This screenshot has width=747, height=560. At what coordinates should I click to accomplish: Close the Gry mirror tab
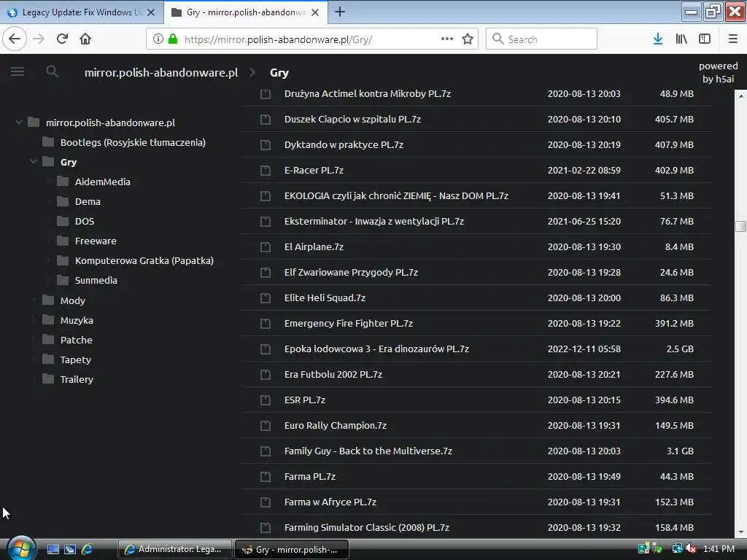(x=315, y=12)
